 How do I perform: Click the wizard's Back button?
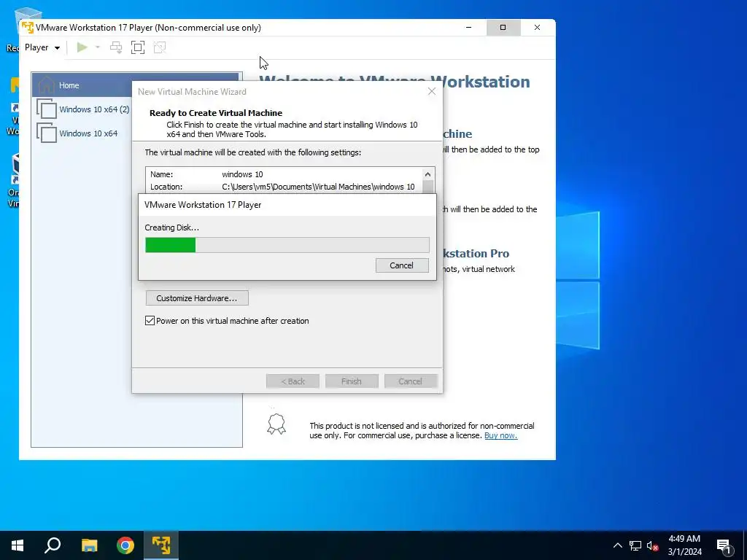click(x=293, y=381)
